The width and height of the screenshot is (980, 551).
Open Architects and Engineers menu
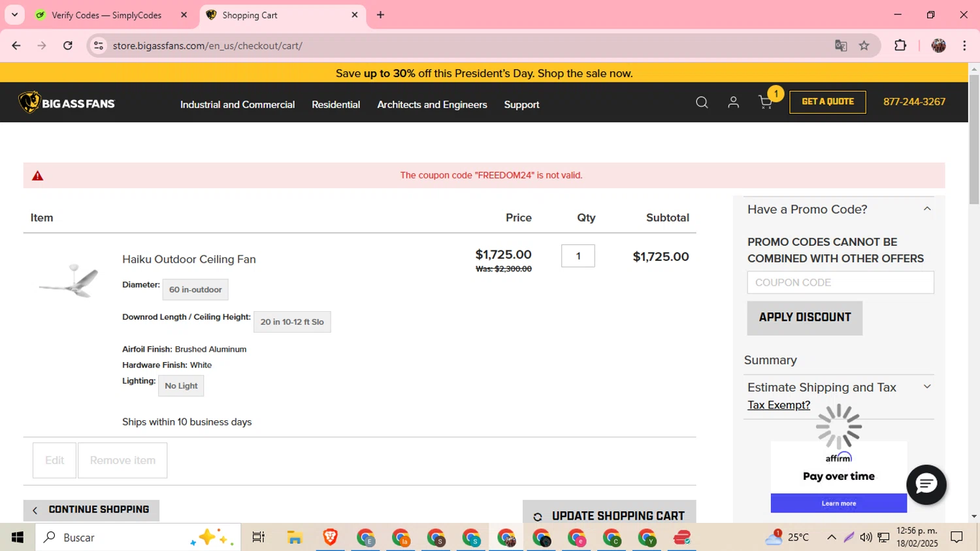point(432,105)
